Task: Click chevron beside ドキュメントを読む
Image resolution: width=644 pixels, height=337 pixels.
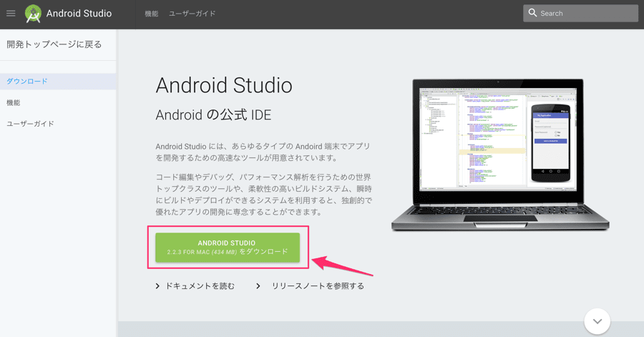Action: pos(157,286)
